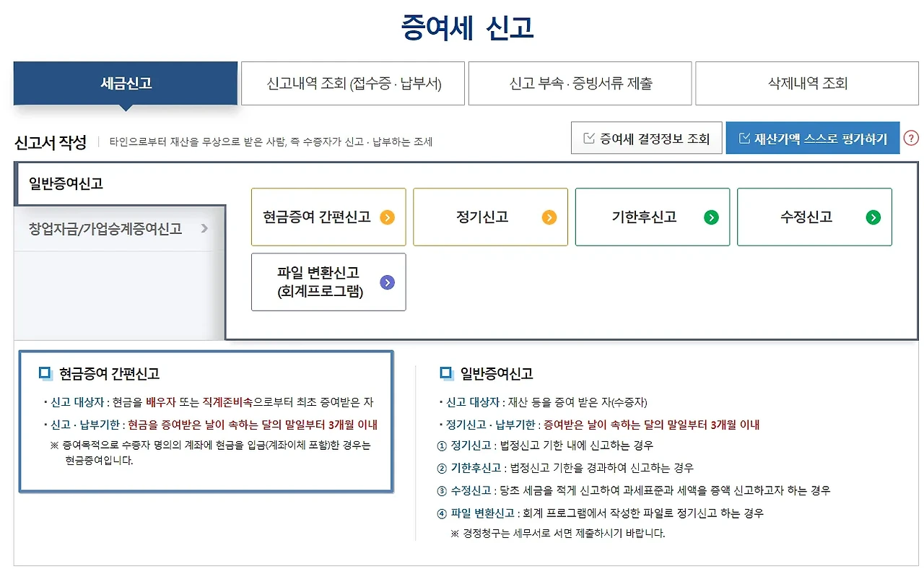The image size is (924, 569).
Task: Choose 기한후신고 filing option
Action: click(653, 217)
